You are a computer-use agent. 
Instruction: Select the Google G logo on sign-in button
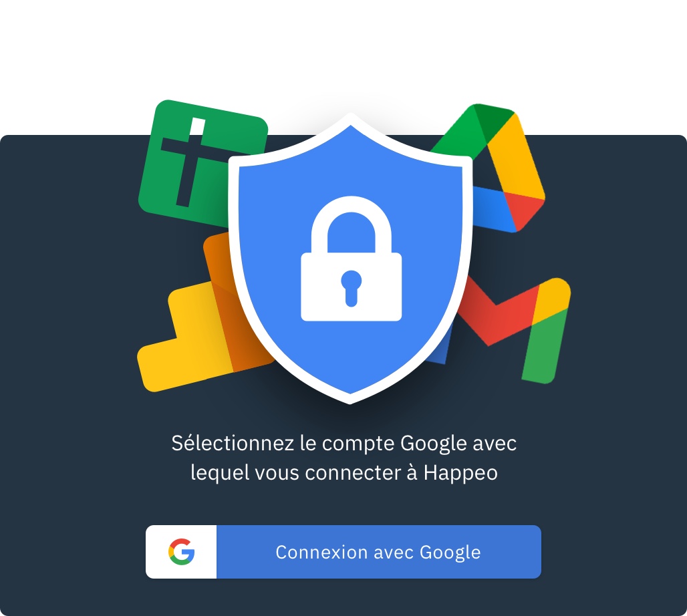[x=181, y=552]
